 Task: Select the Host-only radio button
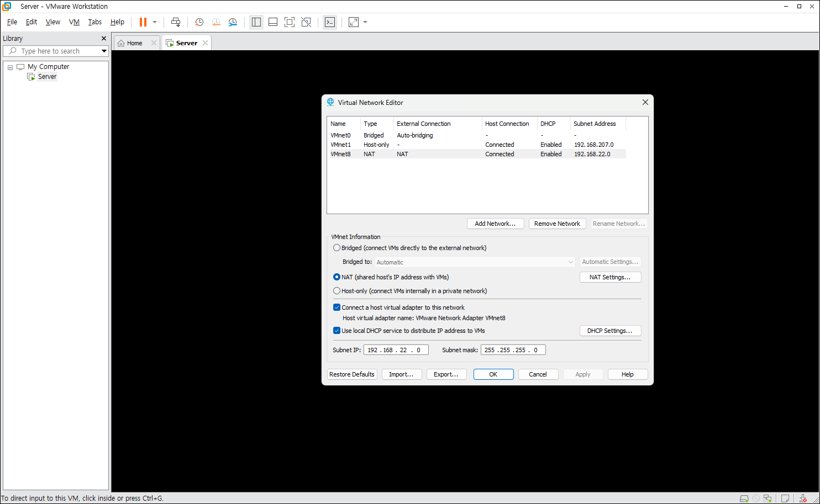click(x=337, y=291)
